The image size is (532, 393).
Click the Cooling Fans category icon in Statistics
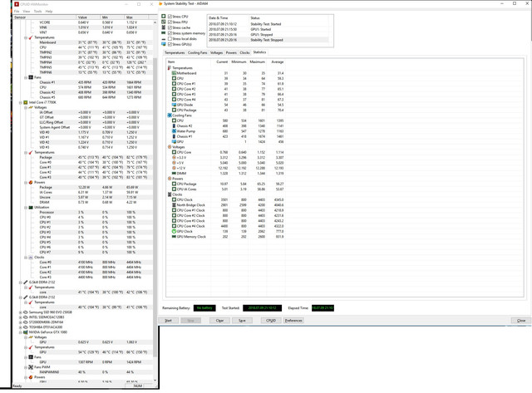[170, 115]
